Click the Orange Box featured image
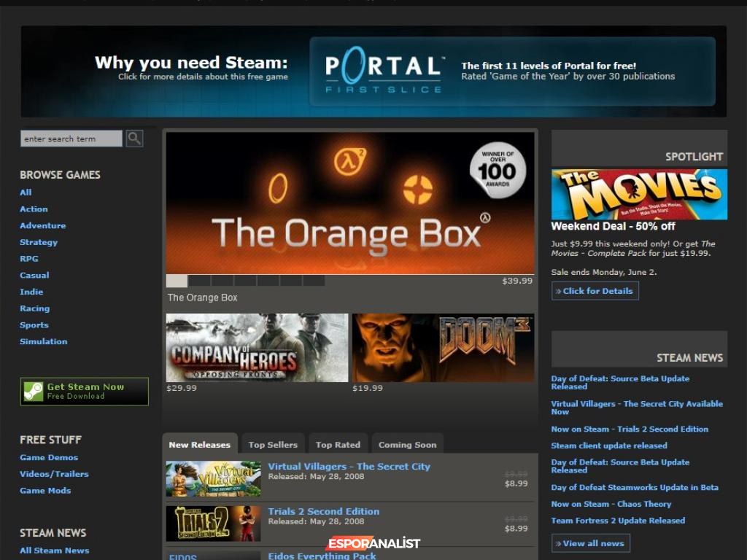Viewport: 747px width, 560px height. click(349, 203)
